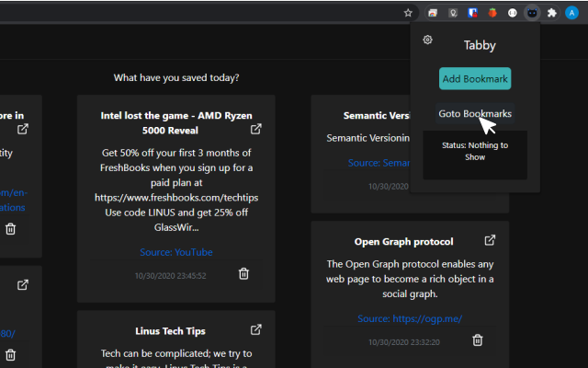Click the Open Graph protocol title
The image size is (588, 368).
[404, 241]
